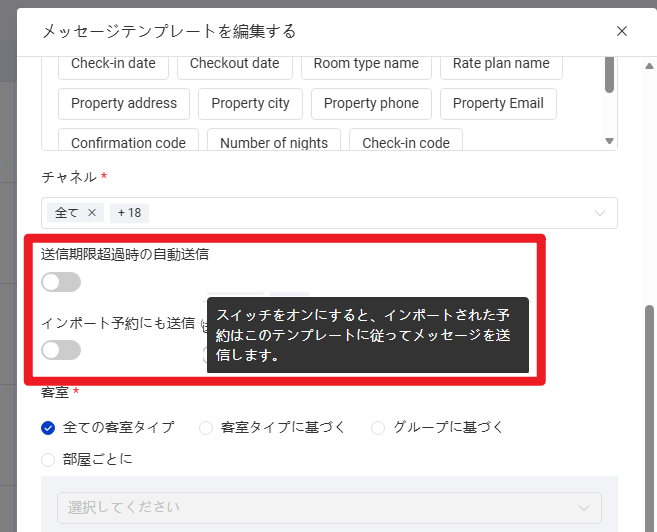Click dialog scrollbar up arrow
Screen dimensions: 657x532
click(649, 66)
